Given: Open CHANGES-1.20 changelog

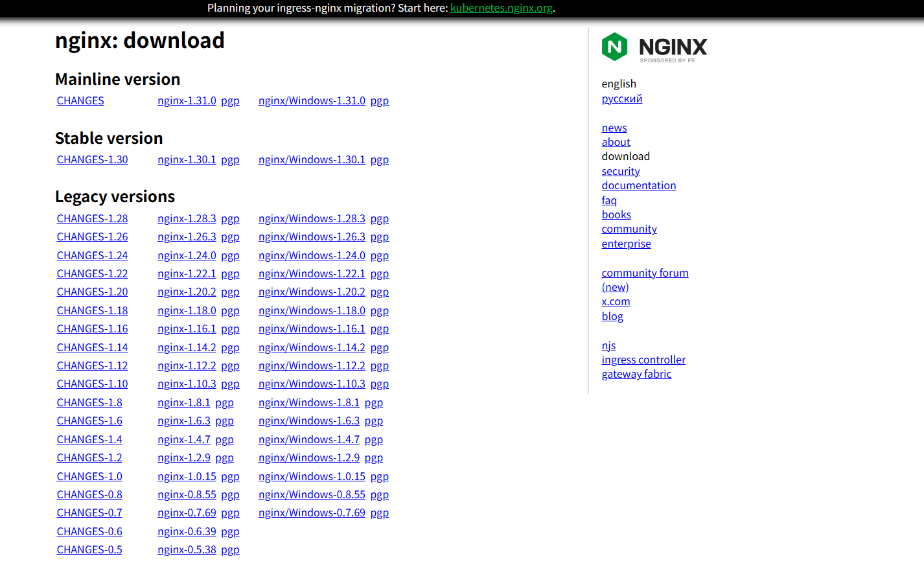Looking at the screenshot, I should [x=92, y=292].
